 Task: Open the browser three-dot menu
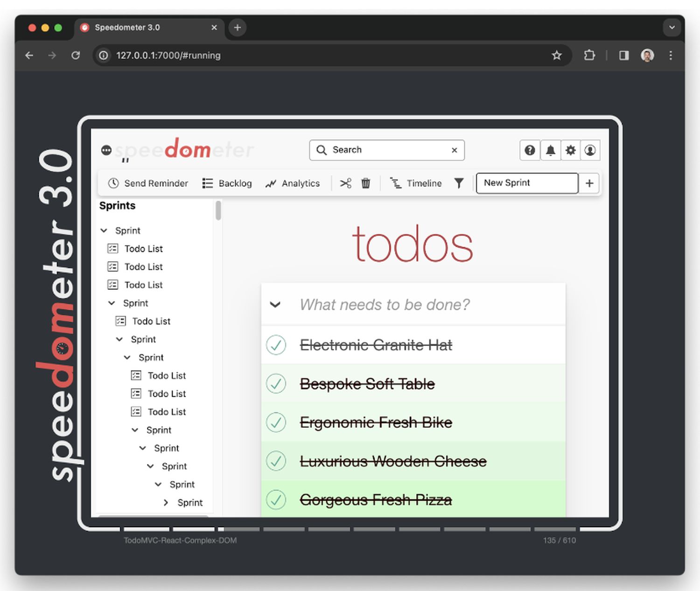[671, 56]
